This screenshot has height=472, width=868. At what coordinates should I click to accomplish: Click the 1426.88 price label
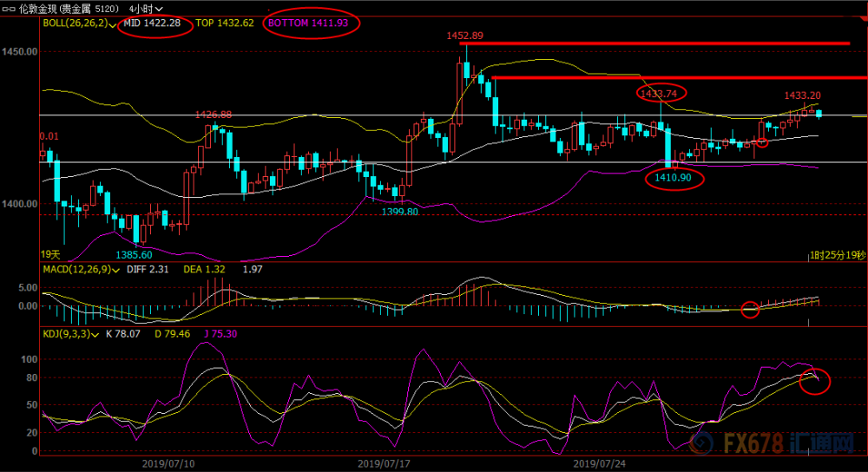pyautogui.click(x=214, y=115)
